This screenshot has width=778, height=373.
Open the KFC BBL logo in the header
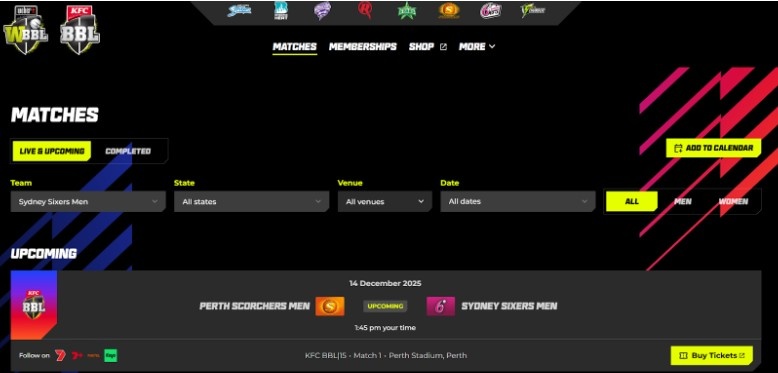click(x=79, y=30)
